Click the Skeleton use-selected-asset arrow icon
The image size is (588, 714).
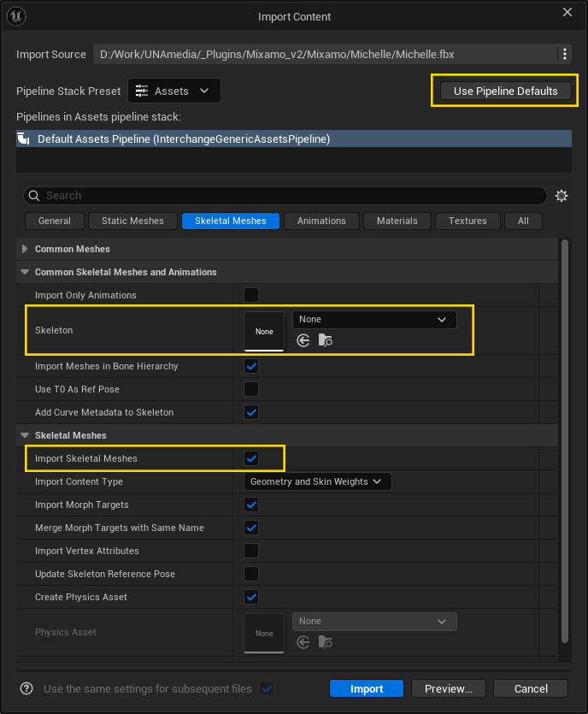(303, 340)
